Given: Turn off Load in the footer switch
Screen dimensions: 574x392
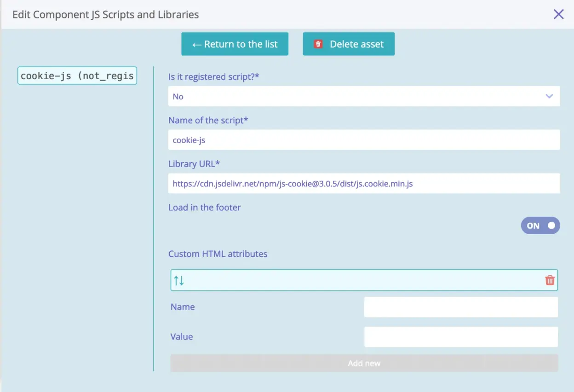Looking at the screenshot, I should point(540,225).
